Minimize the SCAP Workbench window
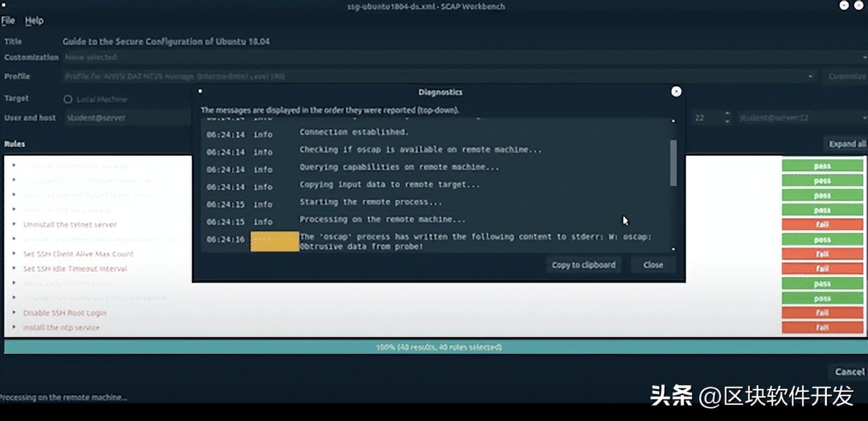This screenshot has height=421, width=868. click(x=844, y=5)
